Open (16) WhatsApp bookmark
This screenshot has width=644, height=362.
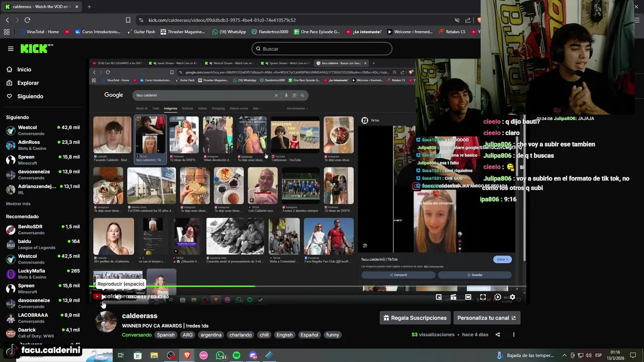(229, 32)
